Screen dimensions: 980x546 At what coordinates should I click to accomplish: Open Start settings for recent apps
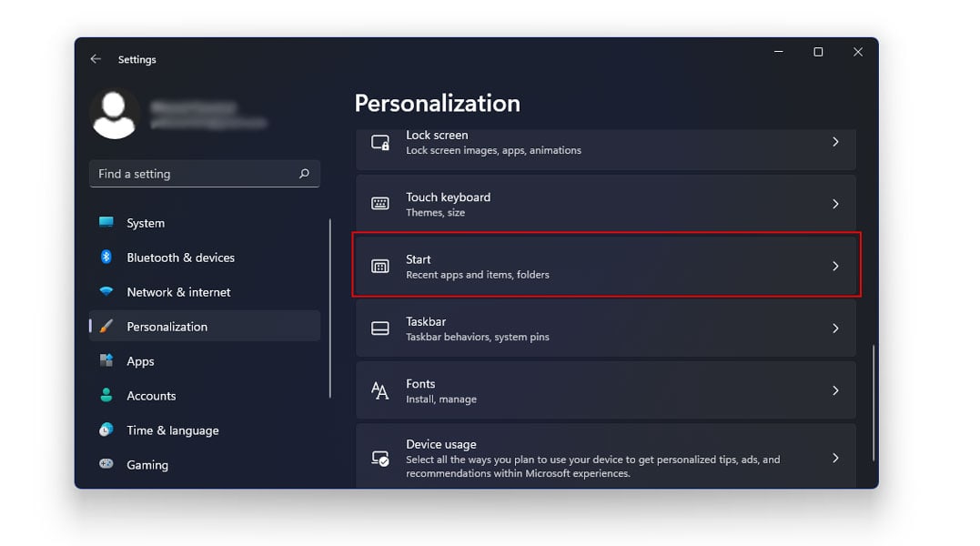(x=606, y=266)
